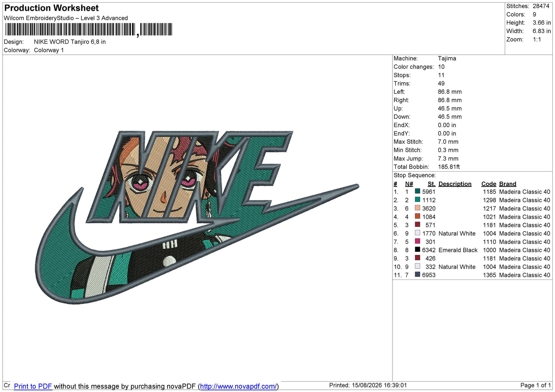
Task: Pick the dark green swatch for stop 1
Action: 417,191
